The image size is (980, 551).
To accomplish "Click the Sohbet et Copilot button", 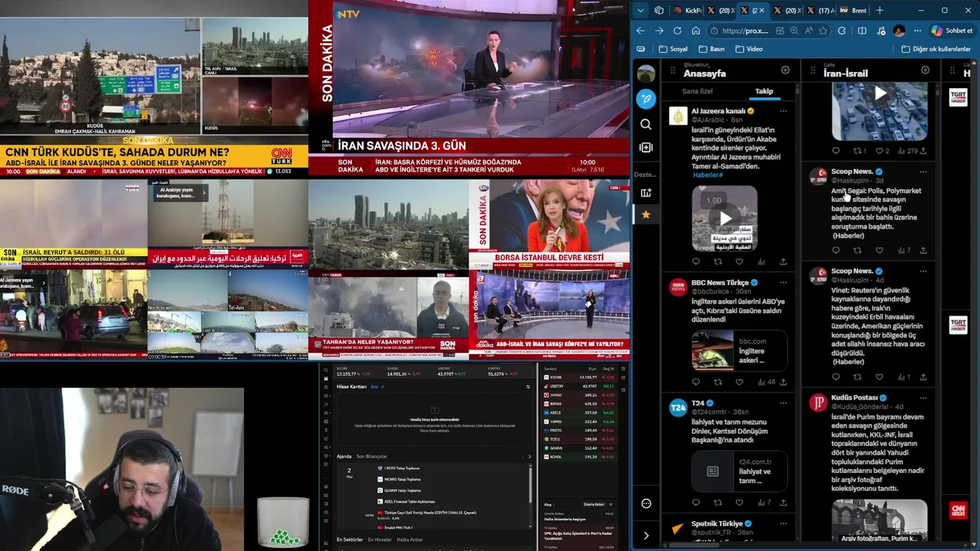I will tap(952, 31).
